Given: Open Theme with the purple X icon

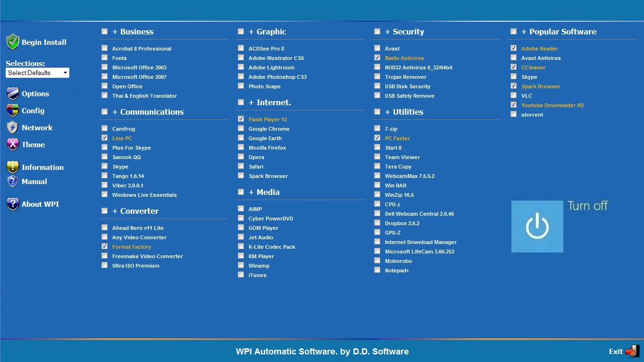Looking at the screenshot, I should [x=13, y=144].
